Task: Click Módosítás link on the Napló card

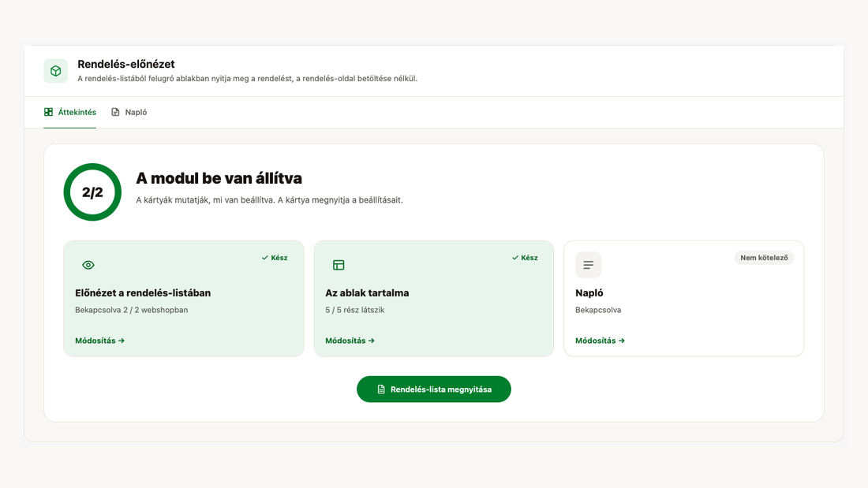Action: pos(600,341)
